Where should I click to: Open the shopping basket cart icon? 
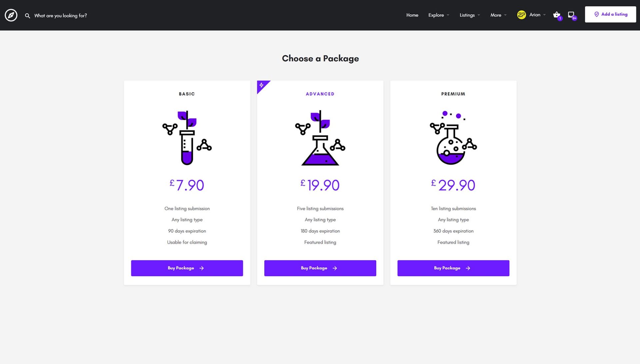pos(556,15)
